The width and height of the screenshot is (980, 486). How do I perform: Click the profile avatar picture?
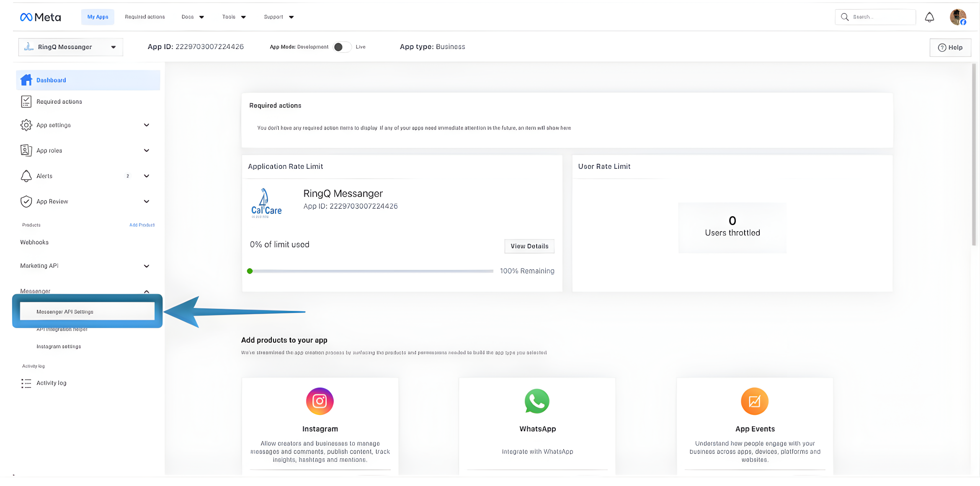click(958, 17)
